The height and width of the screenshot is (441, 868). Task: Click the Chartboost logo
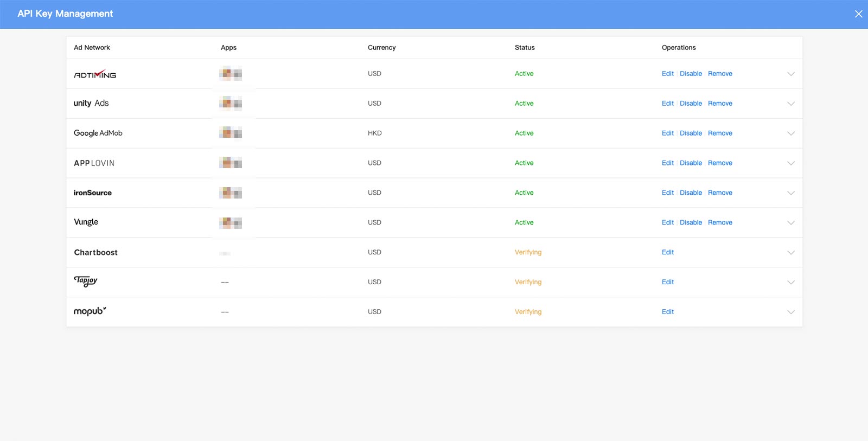(96, 252)
